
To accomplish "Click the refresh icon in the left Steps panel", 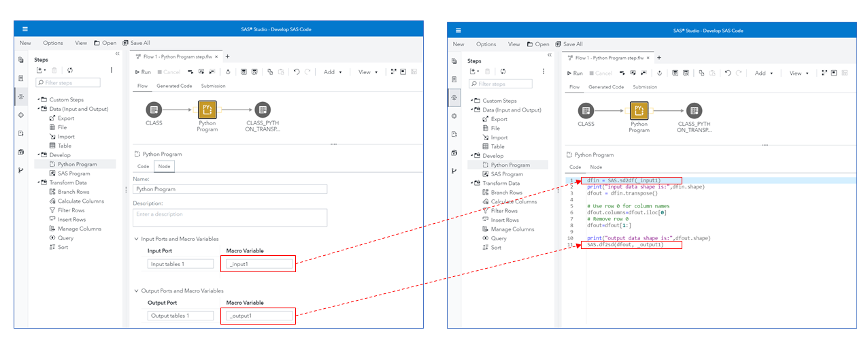I will click(70, 70).
